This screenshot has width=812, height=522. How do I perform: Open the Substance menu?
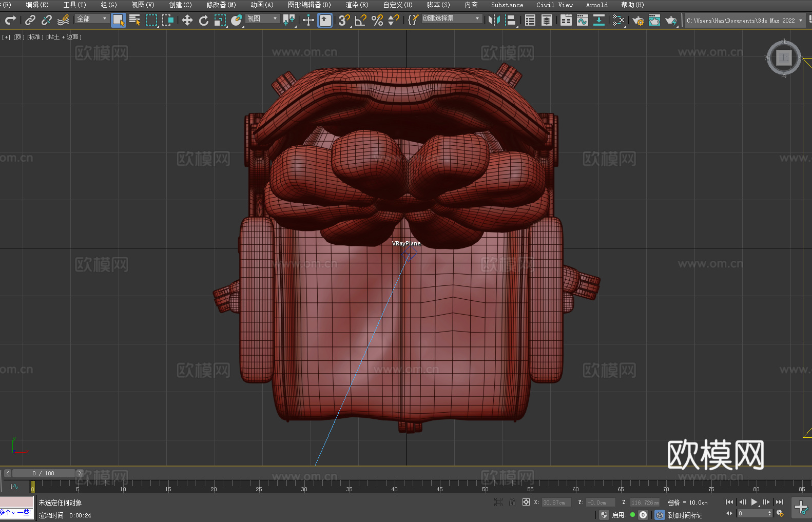(x=507, y=5)
